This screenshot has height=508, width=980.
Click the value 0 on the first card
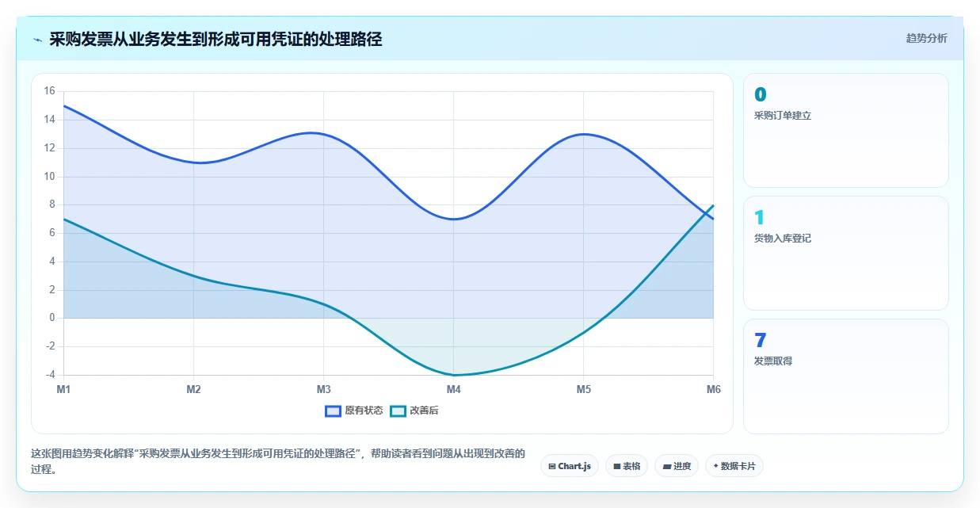tap(761, 95)
